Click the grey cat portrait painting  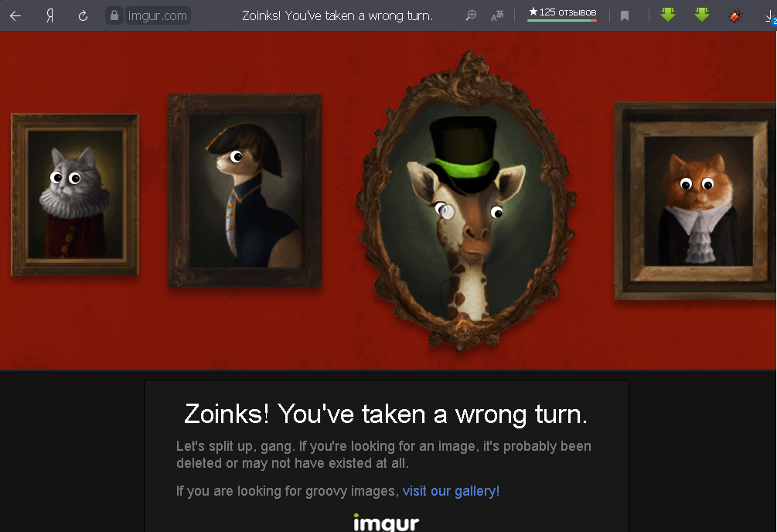(75, 194)
